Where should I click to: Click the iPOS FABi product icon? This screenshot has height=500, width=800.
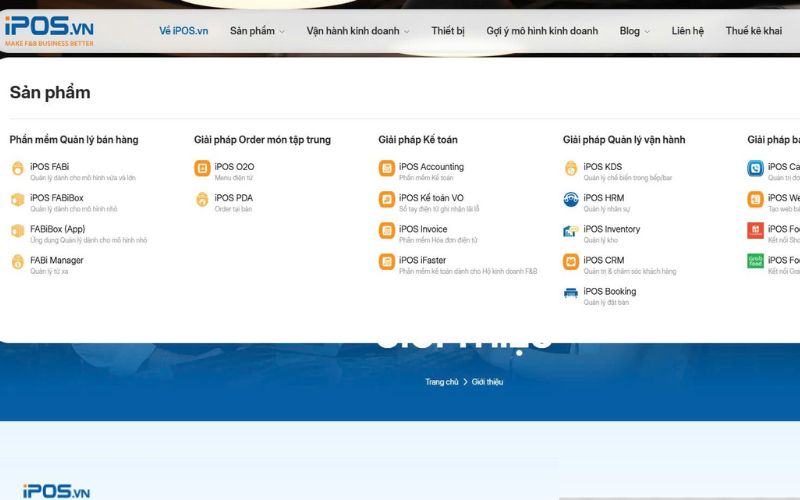click(17, 169)
